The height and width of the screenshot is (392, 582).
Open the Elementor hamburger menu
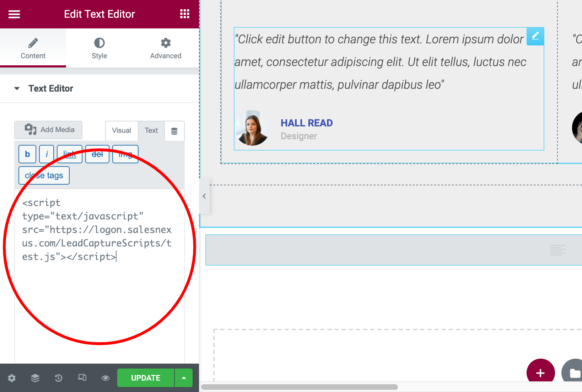click(x=14, y=14)
